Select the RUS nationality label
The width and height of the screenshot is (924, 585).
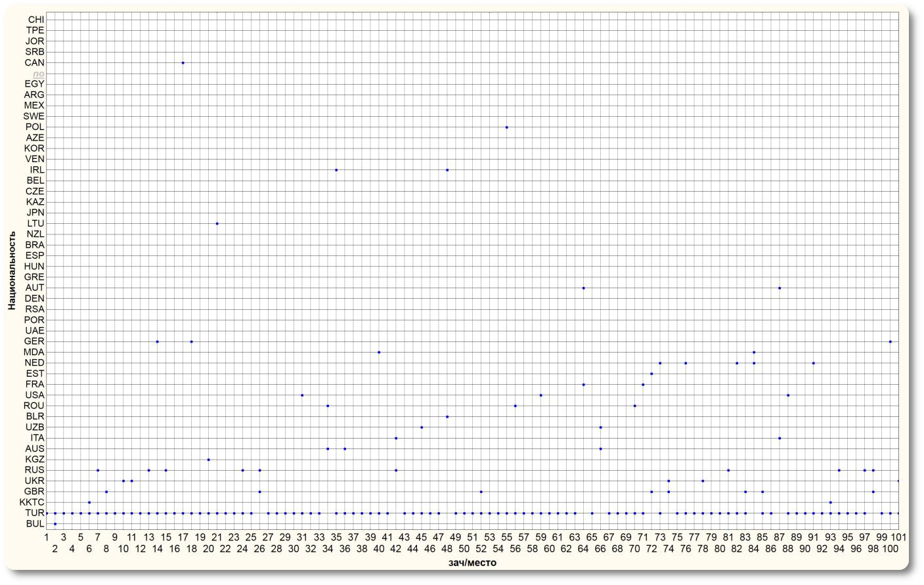click(35, 470)
